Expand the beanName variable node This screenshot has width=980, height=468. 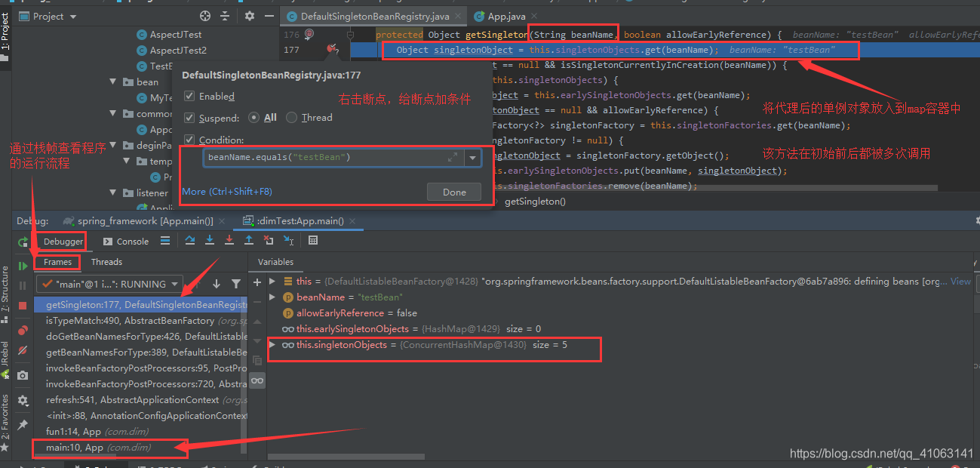(x=272, y=297)
